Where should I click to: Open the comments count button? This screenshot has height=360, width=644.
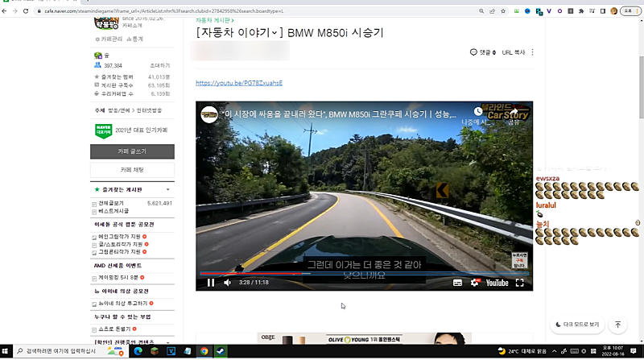click(482, 52)
